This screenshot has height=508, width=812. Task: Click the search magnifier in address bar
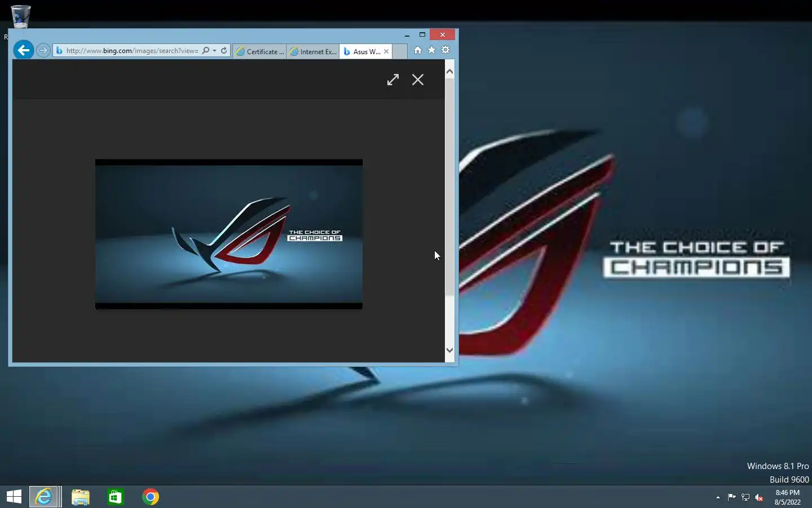pyautogui.click(x=206, y=50)
